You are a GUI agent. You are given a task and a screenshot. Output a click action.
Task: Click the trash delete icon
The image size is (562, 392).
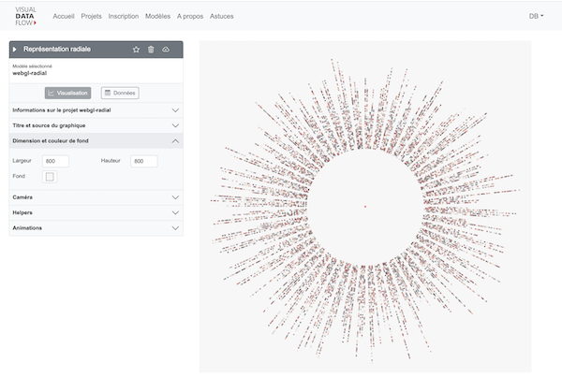[x=151, y=50]
